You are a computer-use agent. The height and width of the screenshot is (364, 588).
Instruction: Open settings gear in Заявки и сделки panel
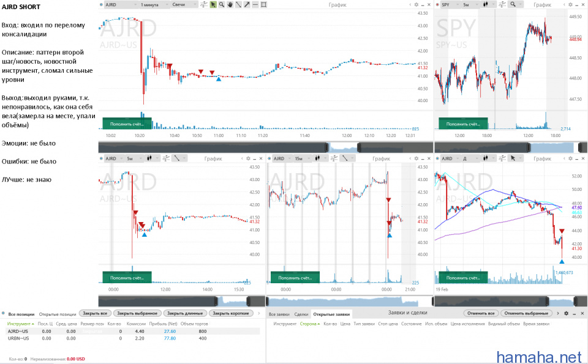tap(566, 313)
